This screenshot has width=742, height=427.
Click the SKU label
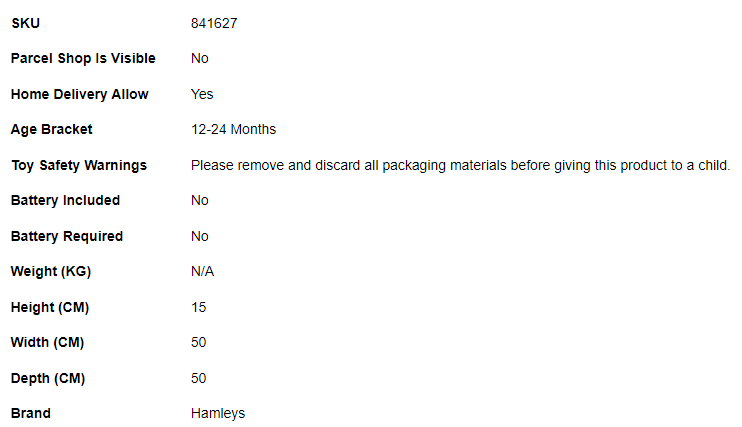(x=25, y=23)
